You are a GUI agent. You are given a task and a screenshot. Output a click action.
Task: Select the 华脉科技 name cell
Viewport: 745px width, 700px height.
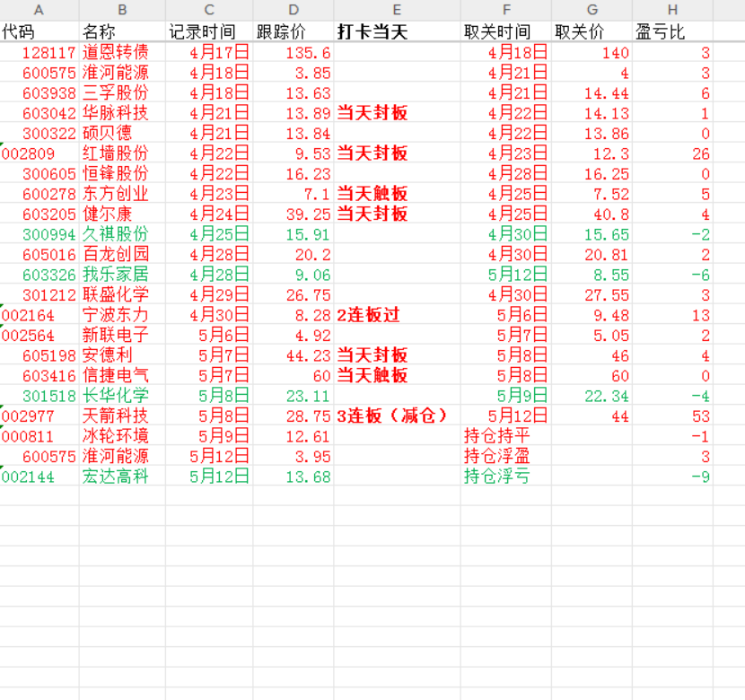(122, 113)
